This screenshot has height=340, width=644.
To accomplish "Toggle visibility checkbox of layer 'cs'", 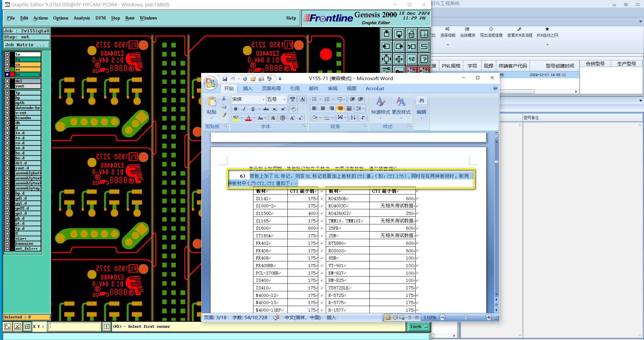I will [x=7, y=64].
